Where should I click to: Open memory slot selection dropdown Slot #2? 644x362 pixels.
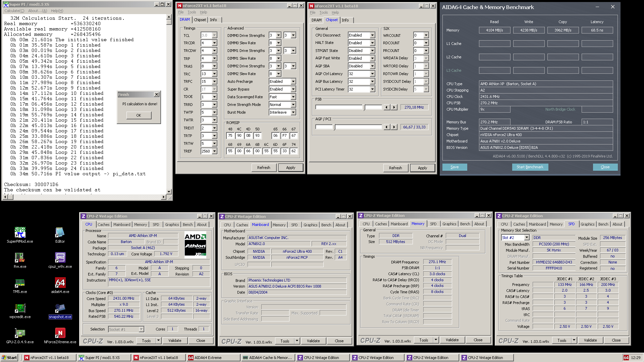coord(527,238)
